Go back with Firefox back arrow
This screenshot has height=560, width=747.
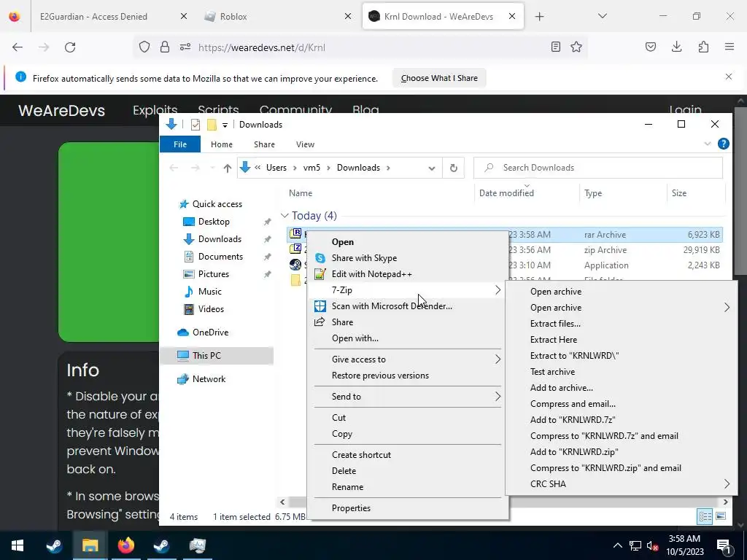click(x=18, y=47)
